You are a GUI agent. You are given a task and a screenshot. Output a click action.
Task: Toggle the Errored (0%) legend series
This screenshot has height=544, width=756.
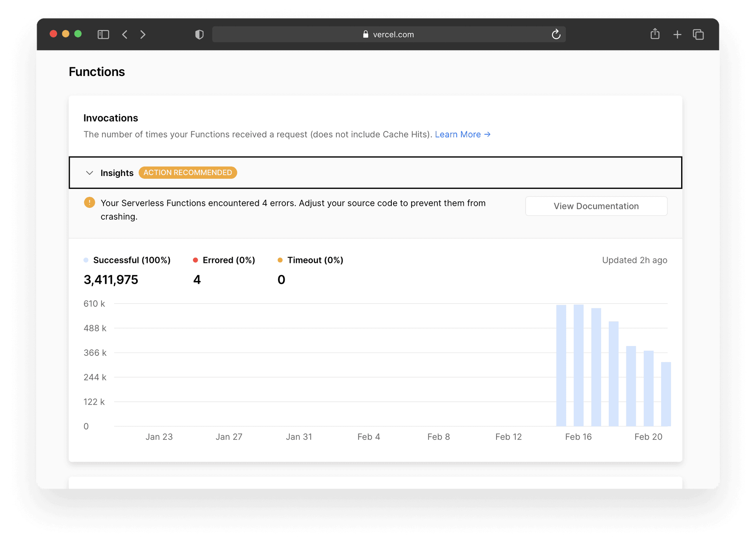pyautogui.click(x=228, y=260)
